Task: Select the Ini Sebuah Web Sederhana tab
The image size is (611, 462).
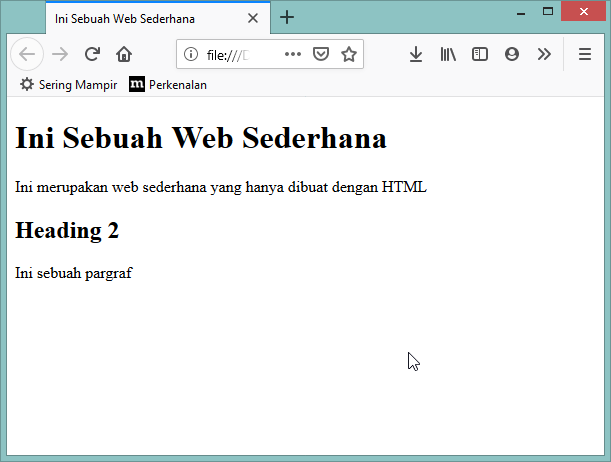Action: pyautogui.click(x=140, y=18)
